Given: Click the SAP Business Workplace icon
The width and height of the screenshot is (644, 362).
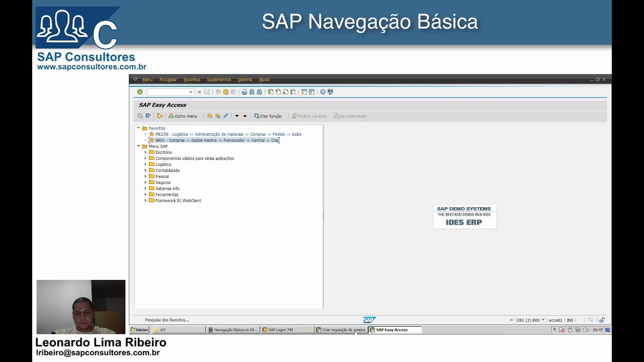Looking at the screenshot, I should tap(159, 116).
